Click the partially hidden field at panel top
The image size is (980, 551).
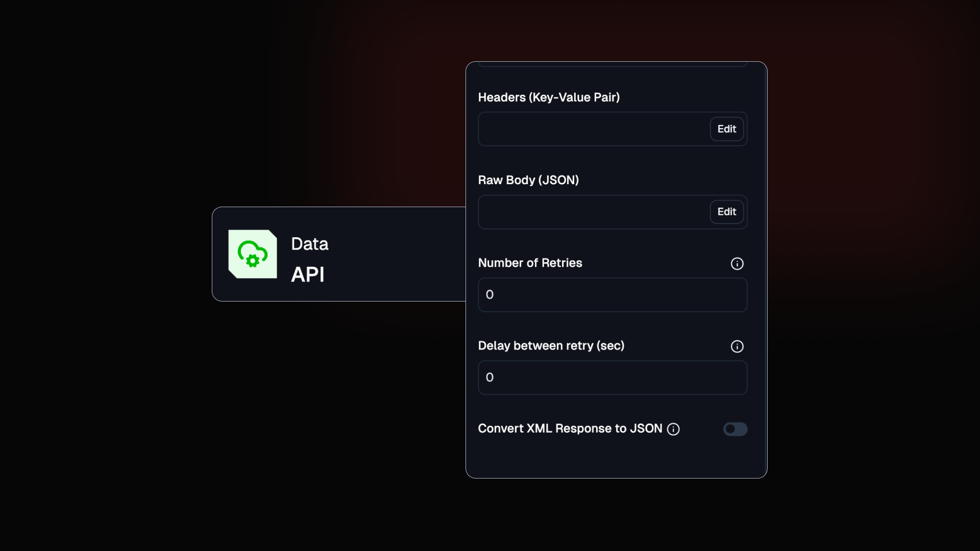point(612,64)
